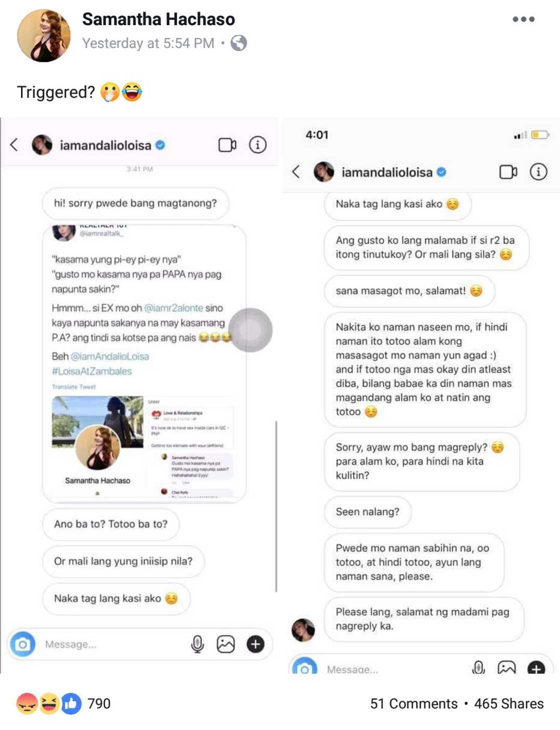Open the @iamr2alonte mention in shared tweet
The height and width of the screenshot is (730, 560).
coord(173,308)
